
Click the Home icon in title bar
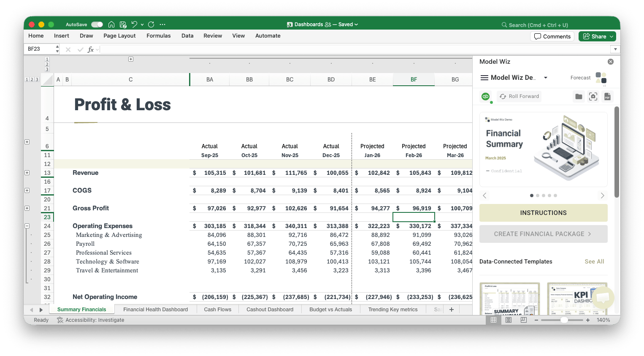pos(111,24)
